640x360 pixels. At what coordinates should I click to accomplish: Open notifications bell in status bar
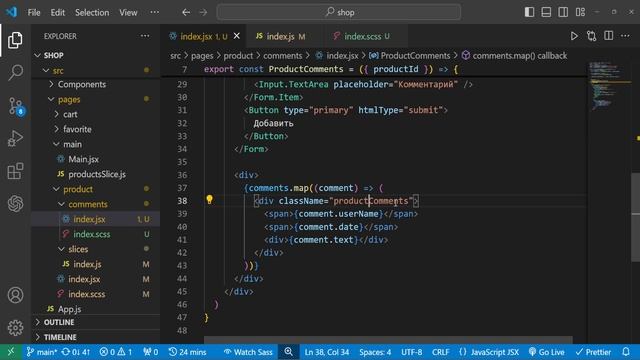(x=626, y=352)
